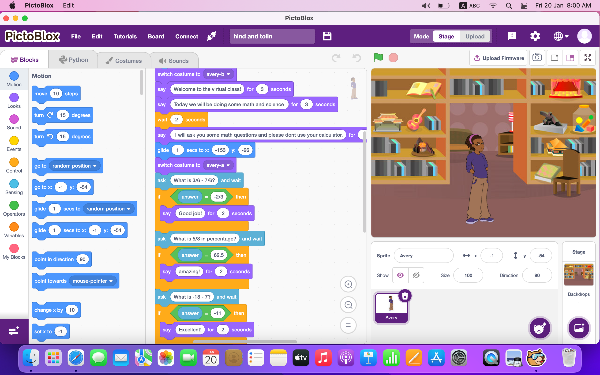The width and height of the screenshot is (600, 375).
Task: Click the red stop button above the stage
Action: coord(393,57)
